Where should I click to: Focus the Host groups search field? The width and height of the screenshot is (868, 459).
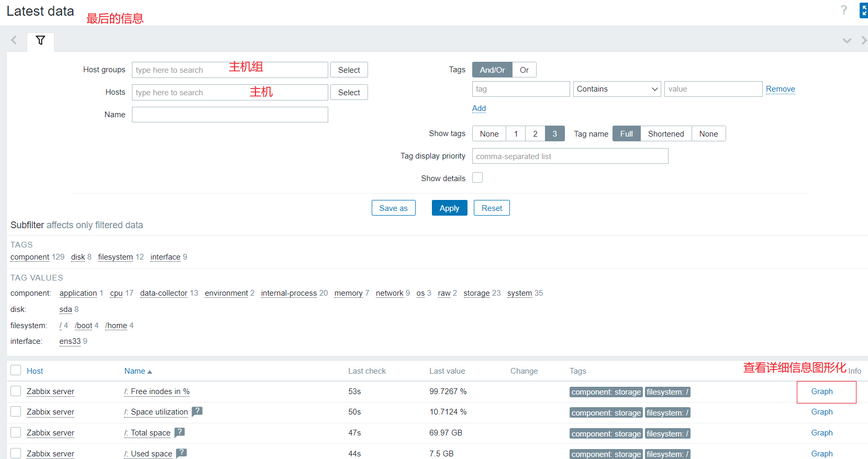click(x=230, y=70)
